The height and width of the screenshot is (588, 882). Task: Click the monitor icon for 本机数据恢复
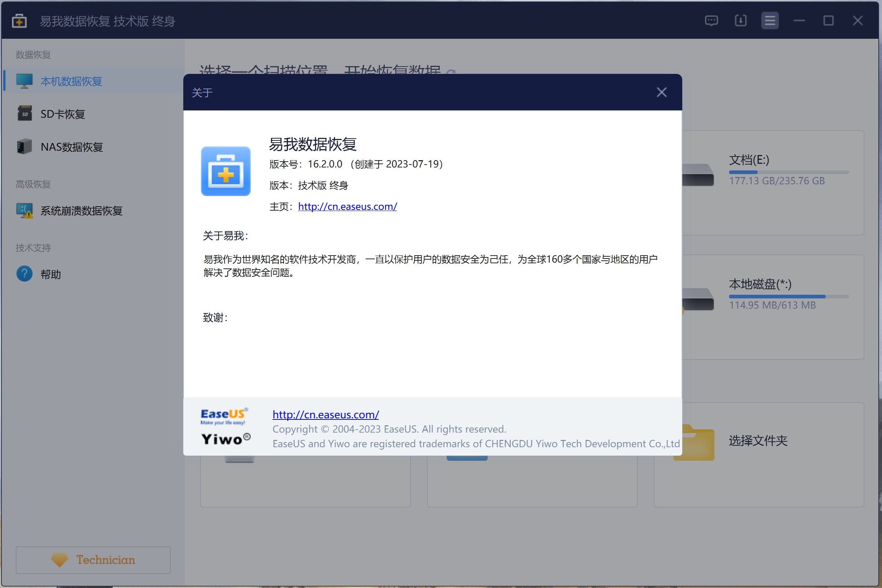25,81
